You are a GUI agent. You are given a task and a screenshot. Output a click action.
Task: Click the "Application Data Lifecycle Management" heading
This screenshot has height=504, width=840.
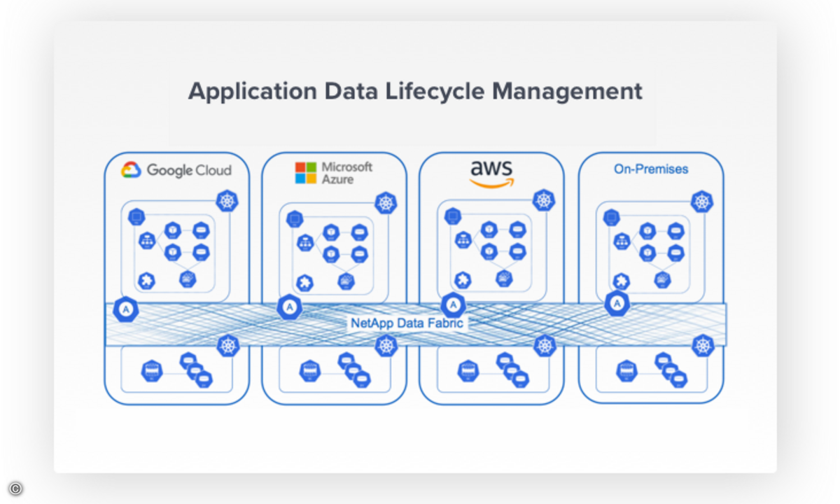pyautogui.click(x=415, y=91)
